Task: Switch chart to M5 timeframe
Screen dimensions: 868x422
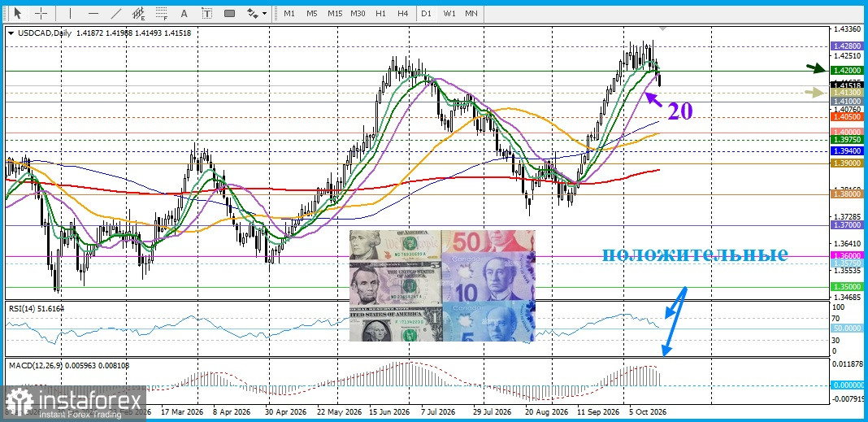Action: (x=311, y=13)
